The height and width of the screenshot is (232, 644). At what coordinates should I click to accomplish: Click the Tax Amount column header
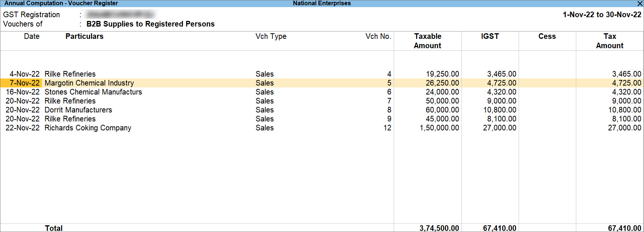pyautogui.click(x=610, y=41)
